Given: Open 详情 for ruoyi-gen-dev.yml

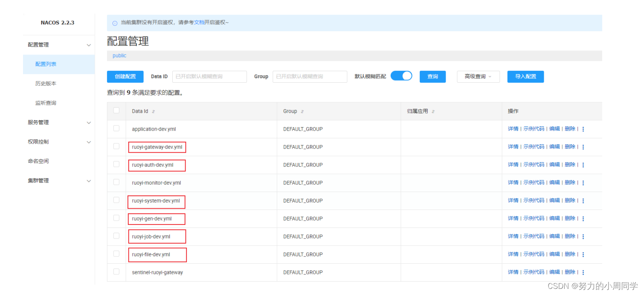Looking at the screenshot, I should click(513, 218).
